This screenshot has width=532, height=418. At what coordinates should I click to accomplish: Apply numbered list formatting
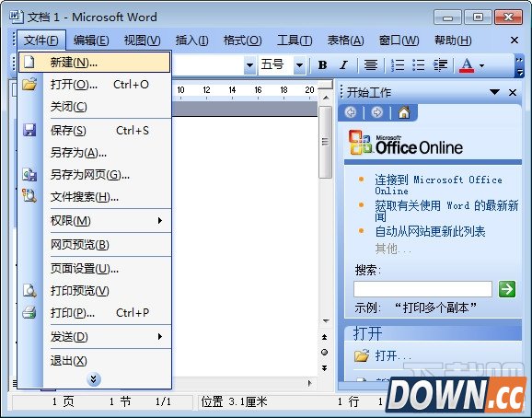398,64
